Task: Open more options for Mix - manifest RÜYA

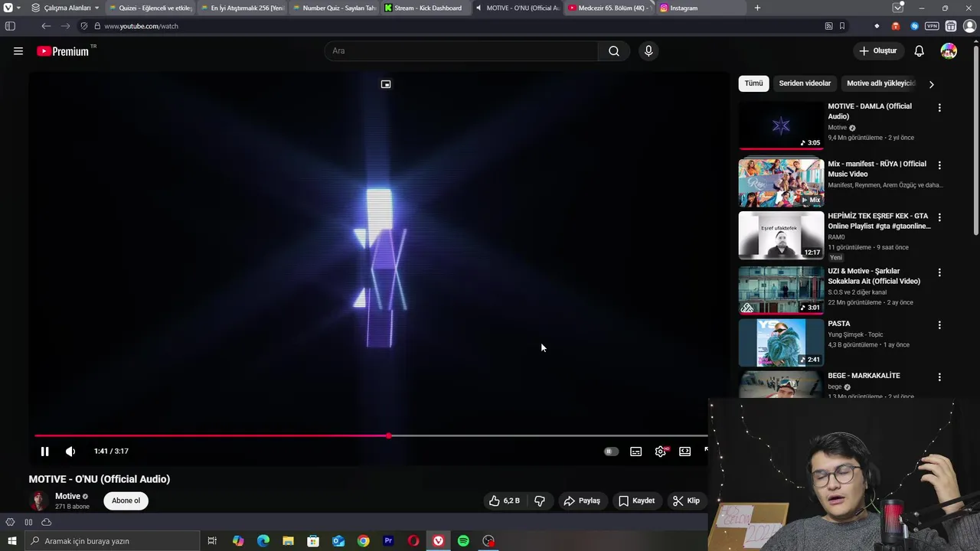Action: pos(939,165)
